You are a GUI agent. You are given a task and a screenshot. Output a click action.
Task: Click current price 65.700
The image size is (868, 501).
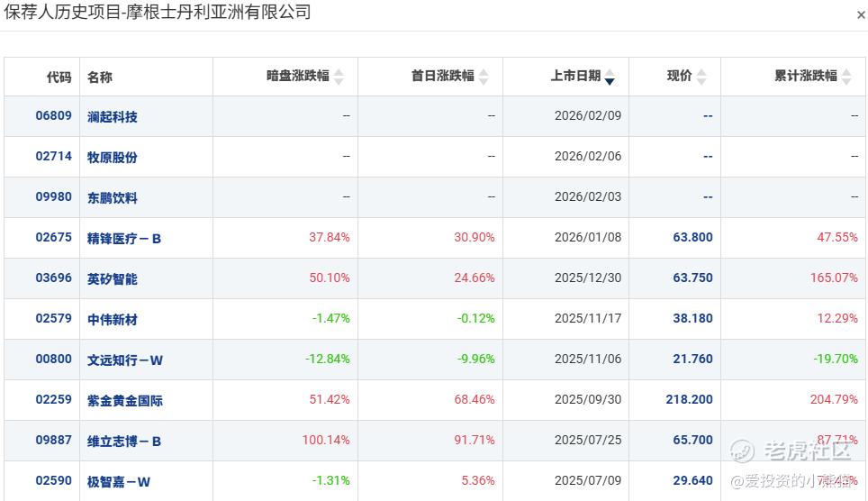pyautogui.click(x=692, y=440)
